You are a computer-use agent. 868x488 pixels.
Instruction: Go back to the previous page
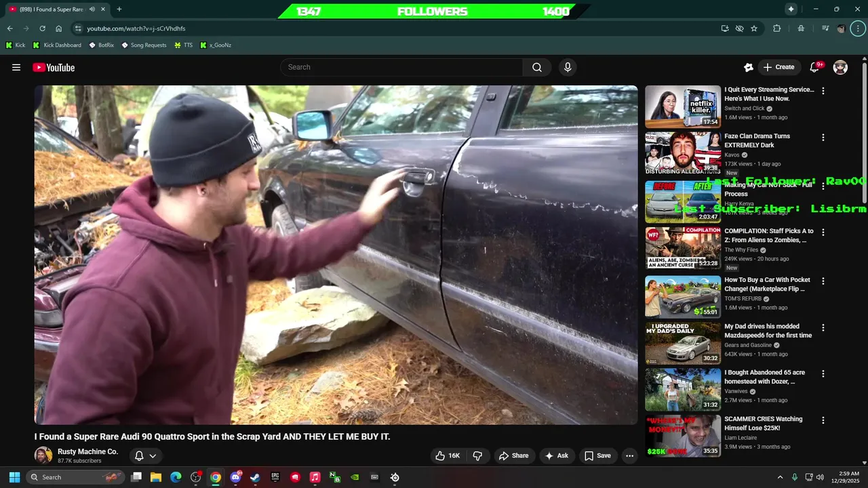[9, 28]
